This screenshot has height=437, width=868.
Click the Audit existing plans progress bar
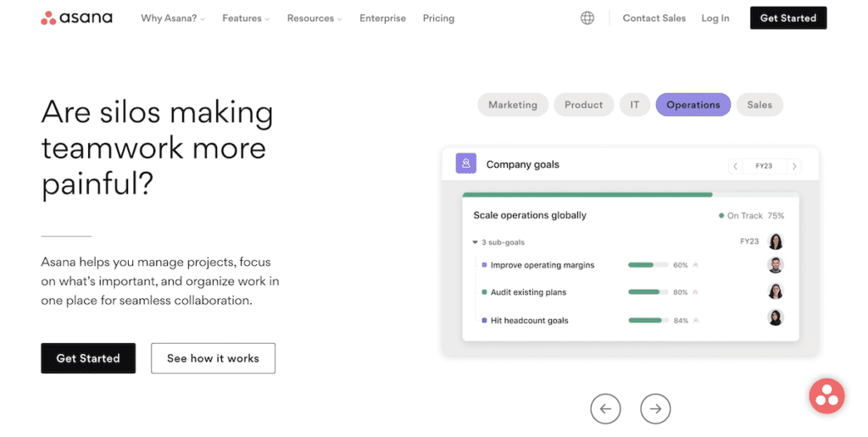click(648, 292)
